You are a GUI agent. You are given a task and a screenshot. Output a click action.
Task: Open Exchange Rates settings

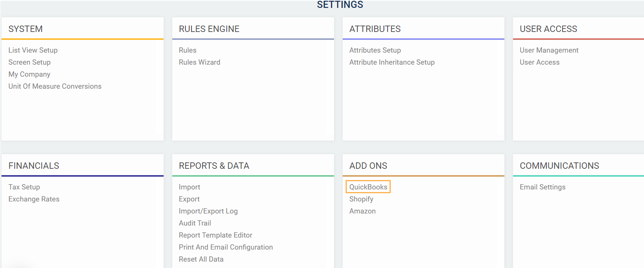(34, 199)
